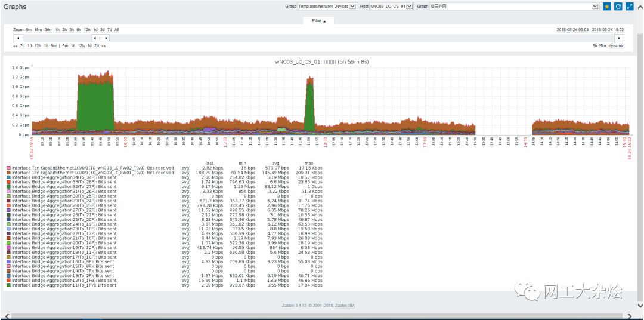This screenshot has height=320, width=644.
Task: Select legend row Bridge-Aggregation30(To_25F)
Action: [165, 196]
